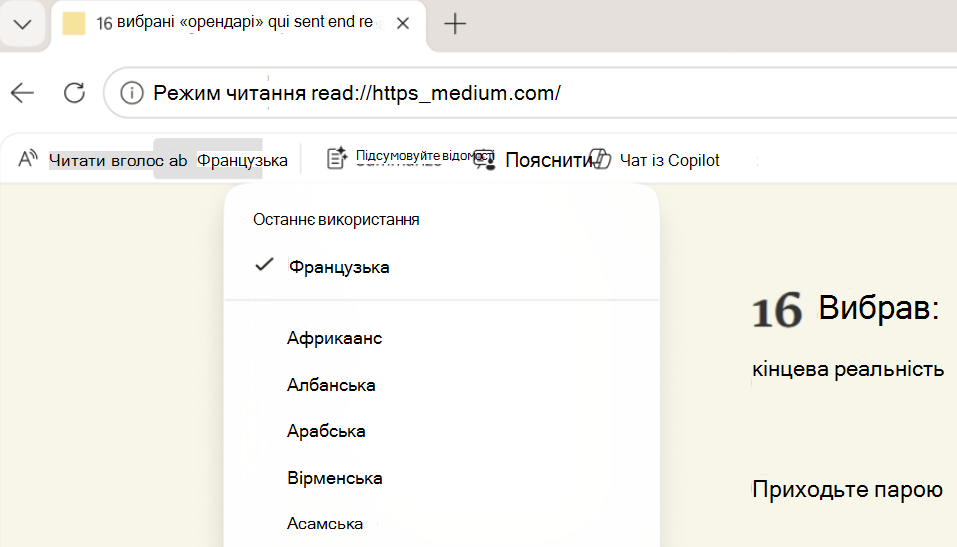
Task: Click the 'Останнє використання' header text
Action: coord(336,220)
